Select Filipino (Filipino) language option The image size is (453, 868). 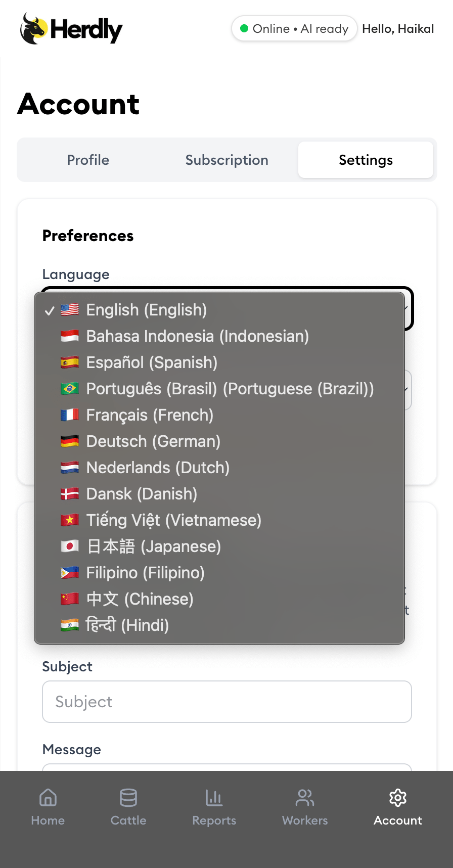145,573
